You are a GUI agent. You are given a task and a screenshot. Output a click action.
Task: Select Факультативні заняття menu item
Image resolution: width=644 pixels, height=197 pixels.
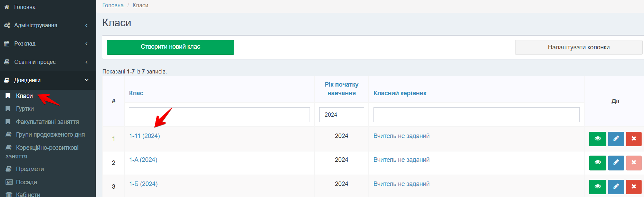coord(47,122)
